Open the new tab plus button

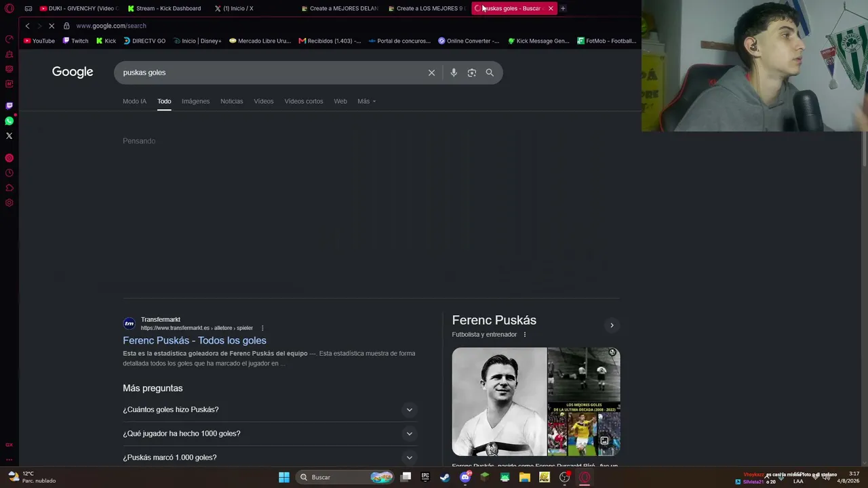pyautogui.click(x=563, y=8)
